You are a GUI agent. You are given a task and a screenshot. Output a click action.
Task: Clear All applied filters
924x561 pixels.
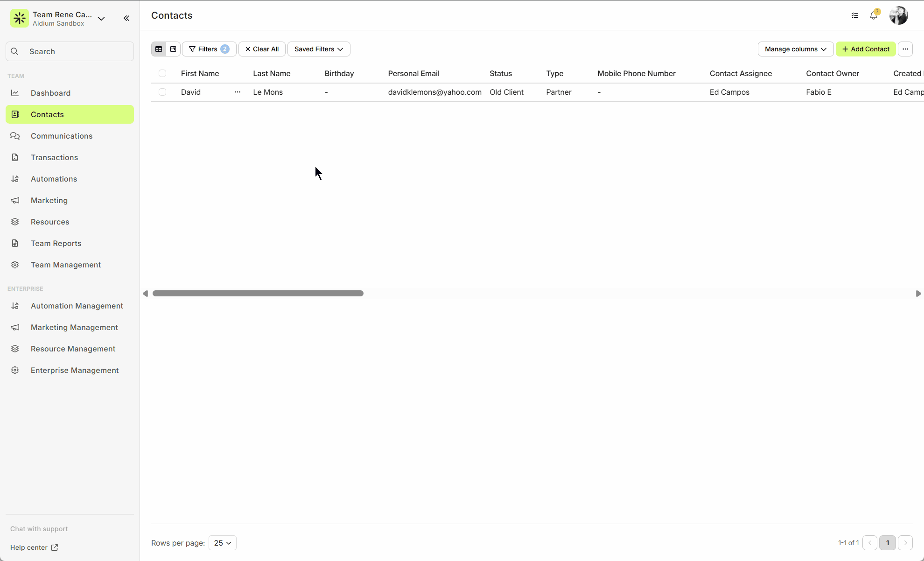pos(262,49)
